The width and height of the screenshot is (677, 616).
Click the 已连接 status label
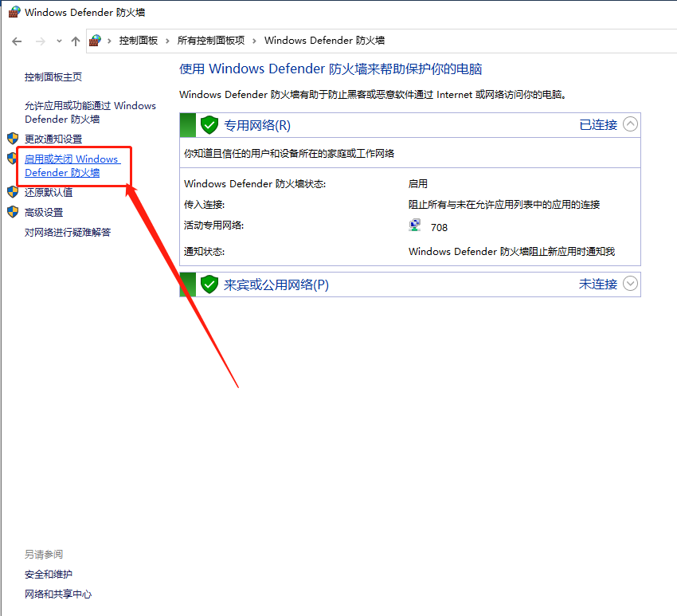point(598,125)
